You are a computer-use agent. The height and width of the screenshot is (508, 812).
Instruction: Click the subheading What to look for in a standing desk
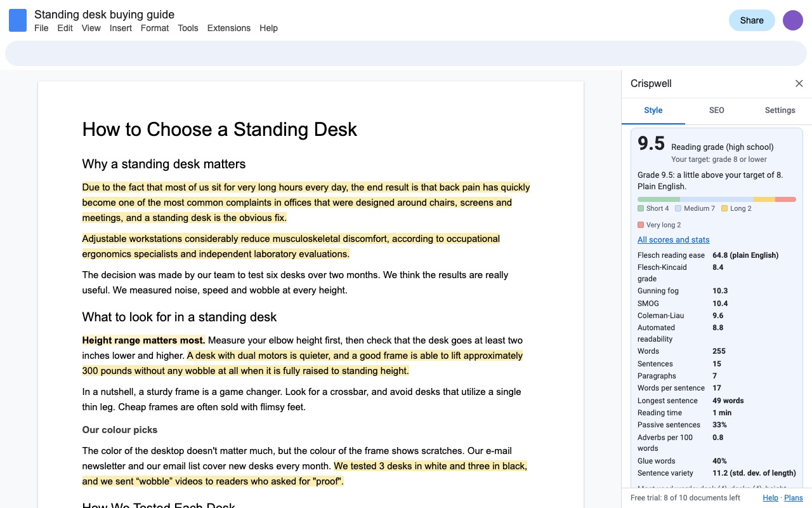pos(180,317)
